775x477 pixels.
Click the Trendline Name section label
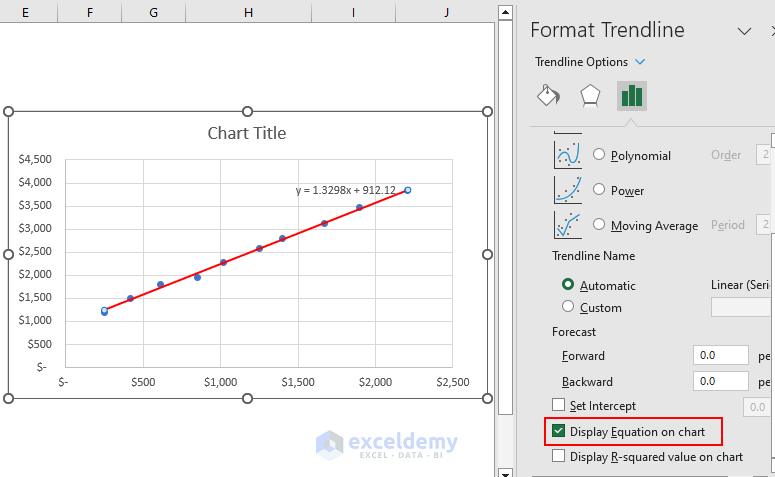point(593,256)
